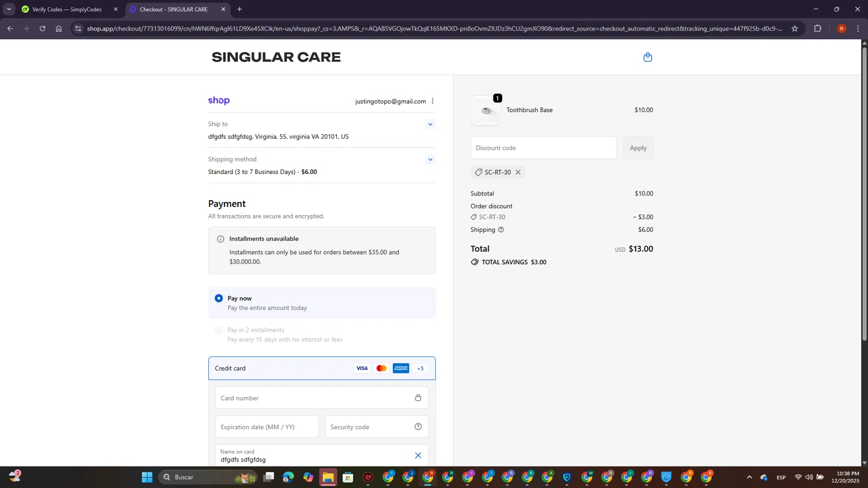Close the Verify Codes tab
This screenshot has width=868, height=488.
click(116, 9)
